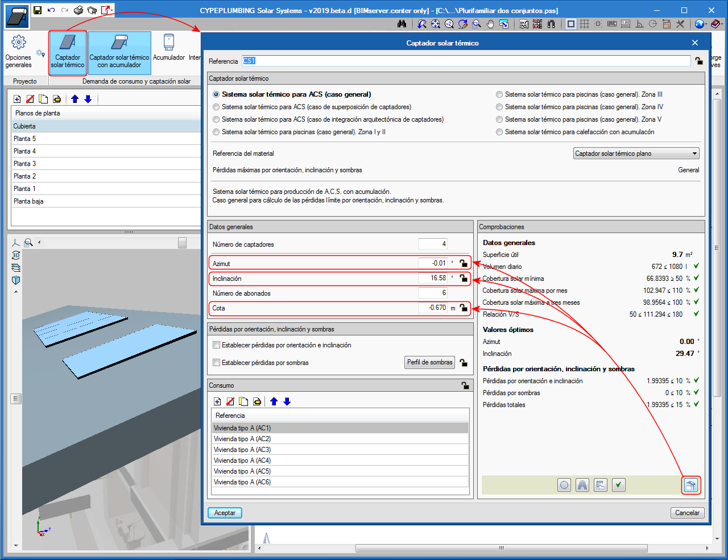Open the export icon with red arrow
728x560 pixels.
click(x=106, y=10)
